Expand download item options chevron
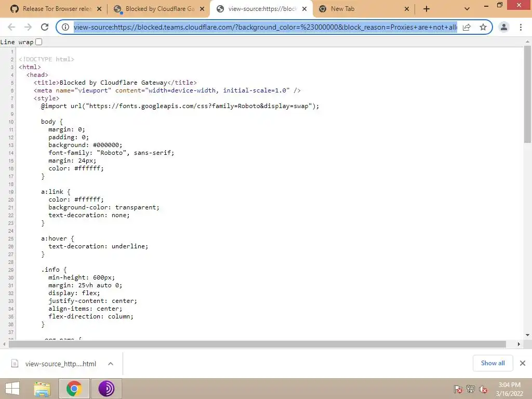This screenshot has height=399, width=532. point(110,364)
